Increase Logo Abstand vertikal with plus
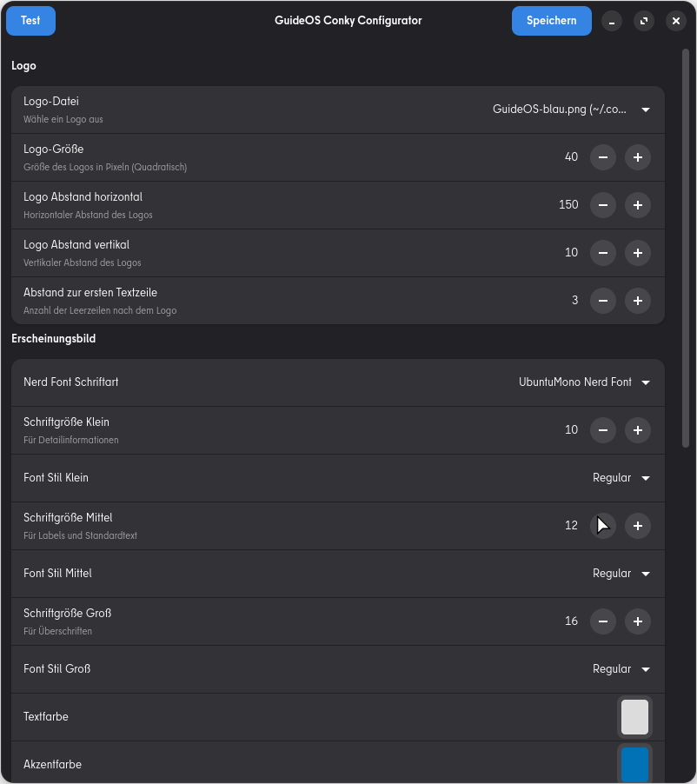Screen dimensions: 697x784 pyautogui.click(x=638, y=253)
